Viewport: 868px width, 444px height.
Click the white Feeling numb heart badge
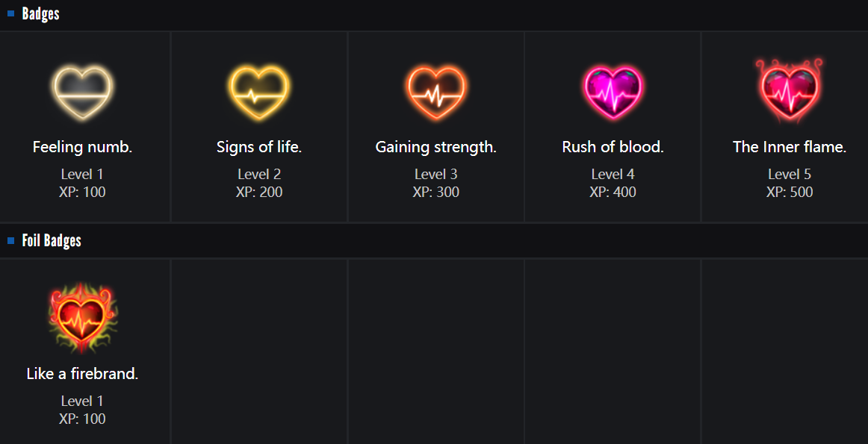pos(82,93)
